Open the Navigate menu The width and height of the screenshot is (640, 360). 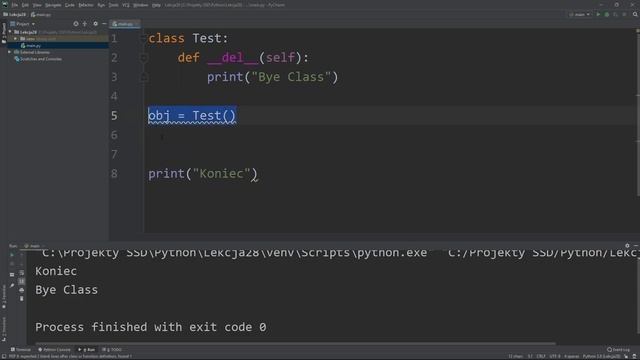coord(53,5)
